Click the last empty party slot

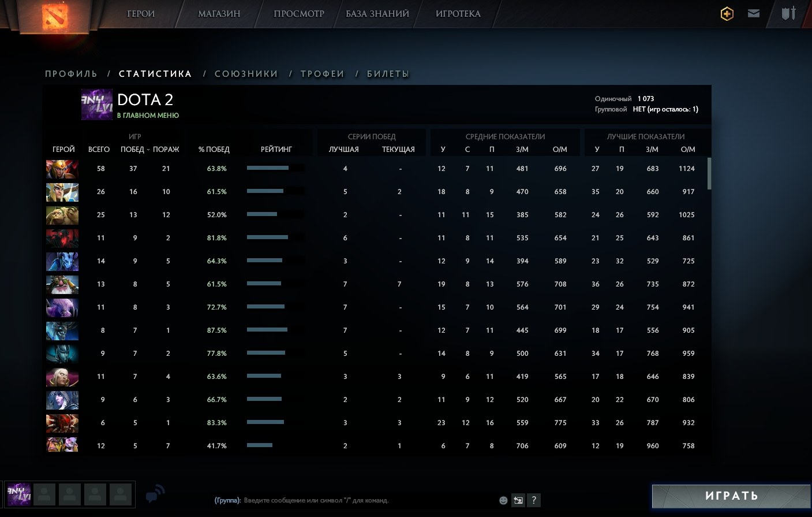click(x=121, y=494)
